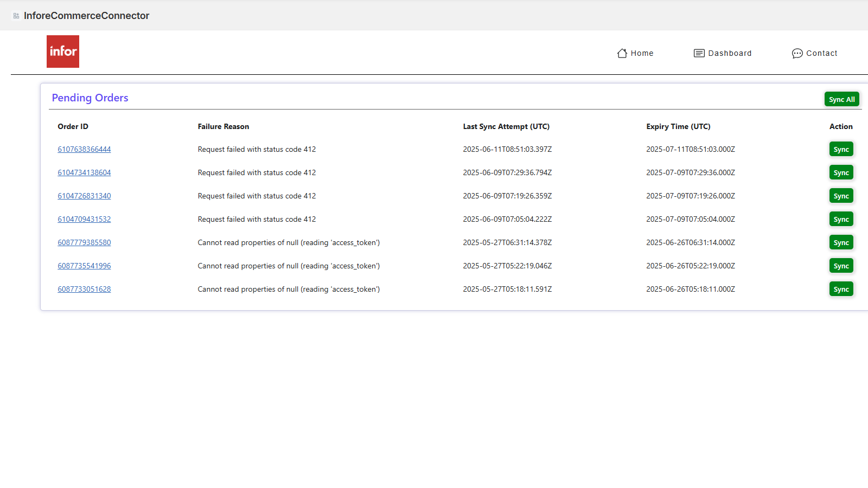Click the Home house icon
The height and width of the screenshot is (488, 868).
(x=622, y=53)
